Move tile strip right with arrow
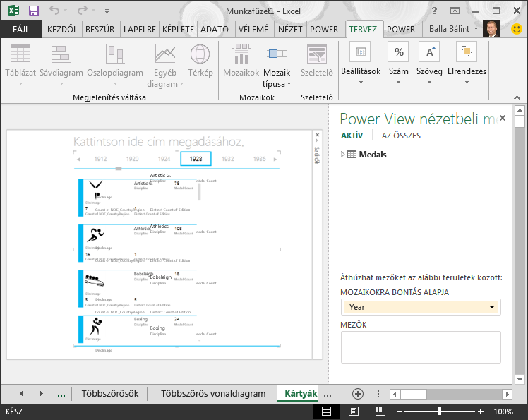The width and height of the screenshot is (528, 420). [275, 160]
